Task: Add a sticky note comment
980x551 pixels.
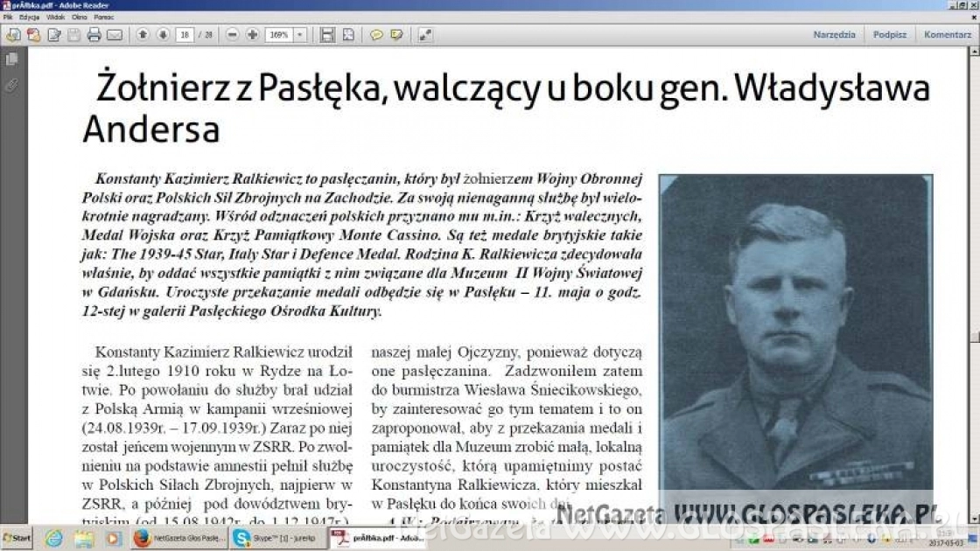Action: pyautogui.click(x=376, y=35)
